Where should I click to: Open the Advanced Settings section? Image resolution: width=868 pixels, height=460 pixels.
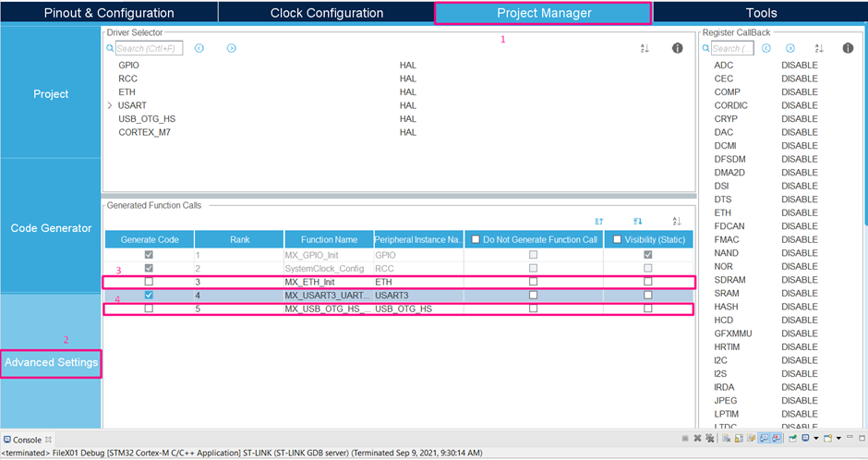[51, 363]
